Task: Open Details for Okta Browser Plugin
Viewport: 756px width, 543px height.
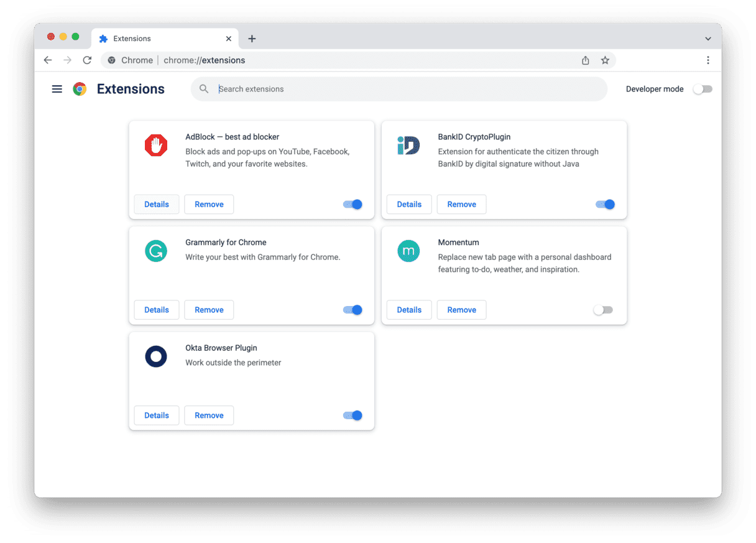Action: pos(157,415)
